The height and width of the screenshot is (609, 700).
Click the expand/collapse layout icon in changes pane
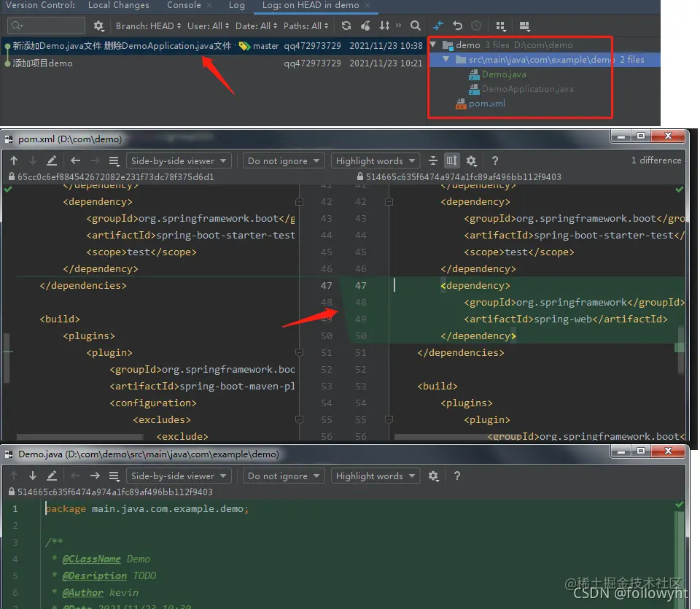(524, 26)
